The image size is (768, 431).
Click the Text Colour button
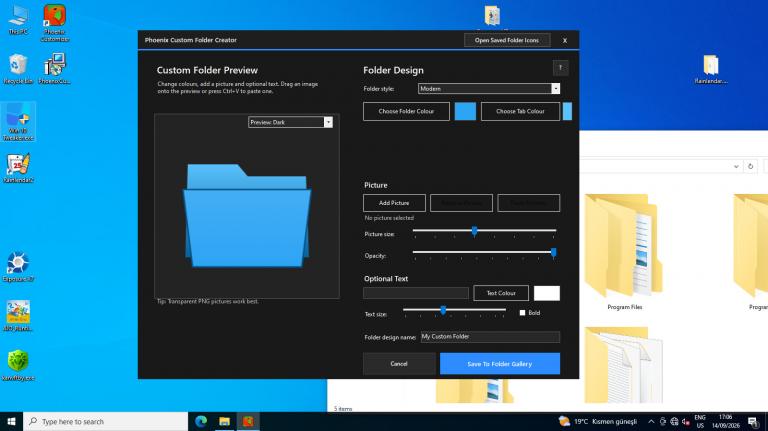coord(501,293)
